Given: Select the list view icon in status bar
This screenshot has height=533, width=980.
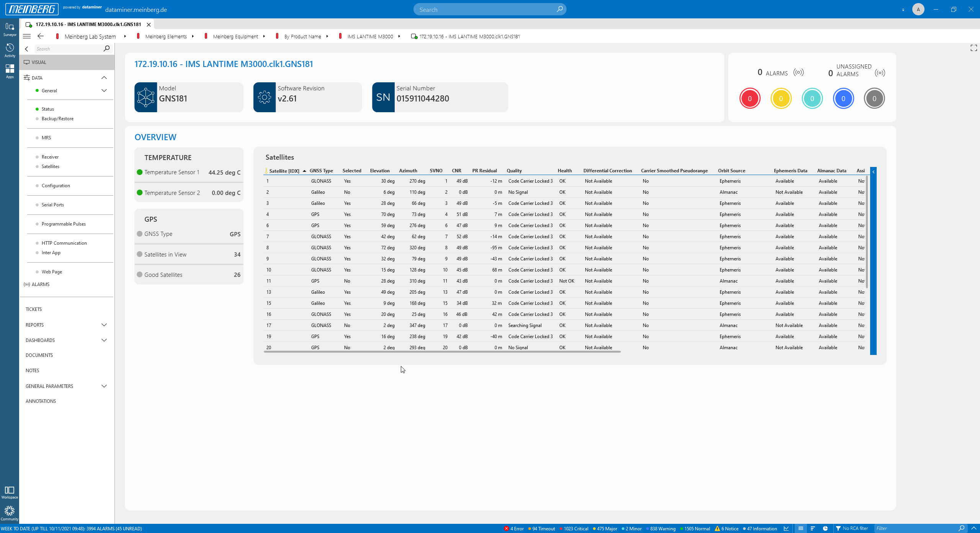Looking at the screenshot, I should pyautogui.click(x=800, y=528).
